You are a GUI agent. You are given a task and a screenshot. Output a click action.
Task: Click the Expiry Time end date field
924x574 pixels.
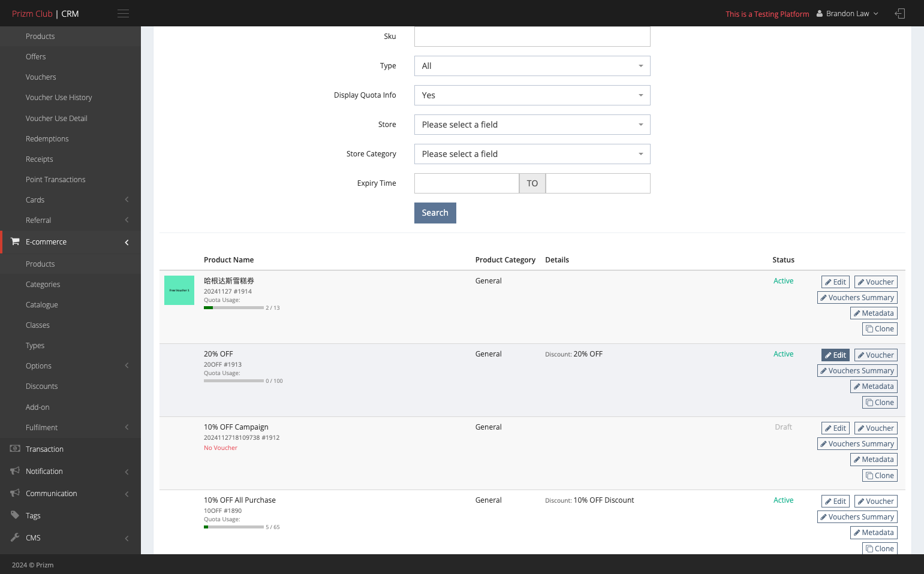click(598, 183)
